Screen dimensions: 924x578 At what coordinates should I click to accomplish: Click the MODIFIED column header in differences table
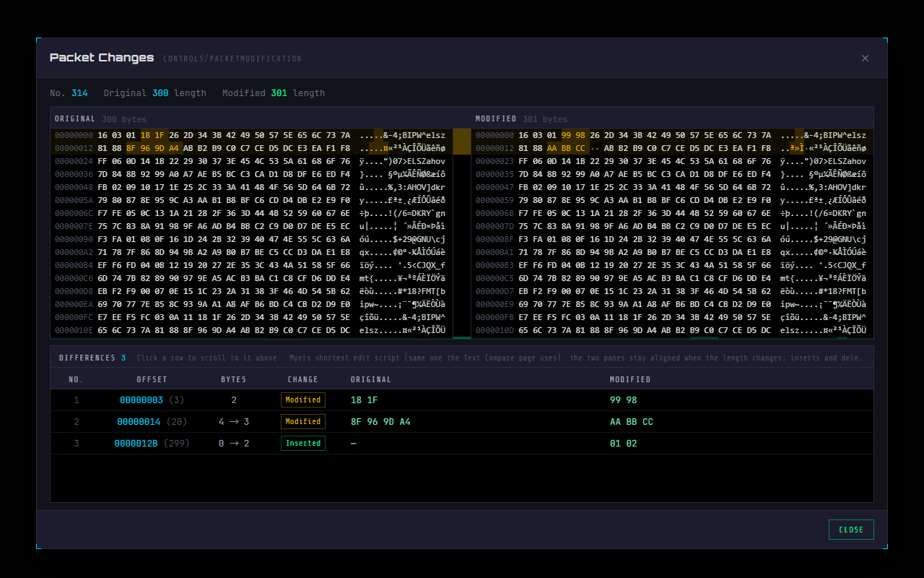point(630,379)
